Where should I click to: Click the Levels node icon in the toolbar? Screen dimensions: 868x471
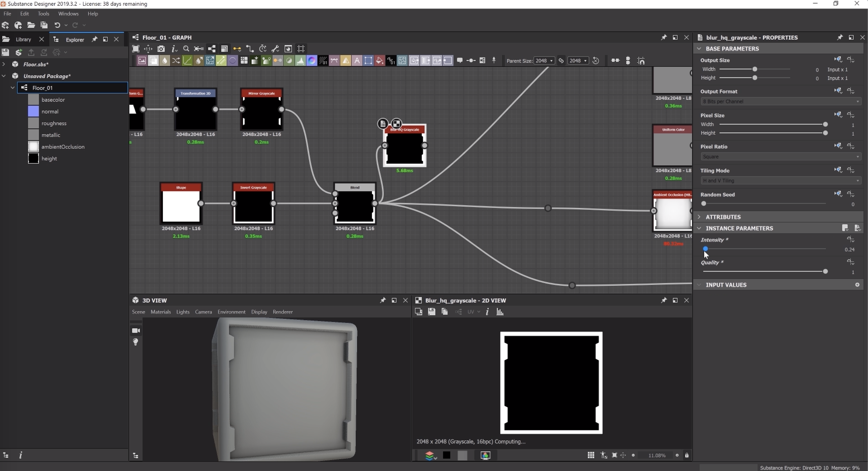click(300, 61)
